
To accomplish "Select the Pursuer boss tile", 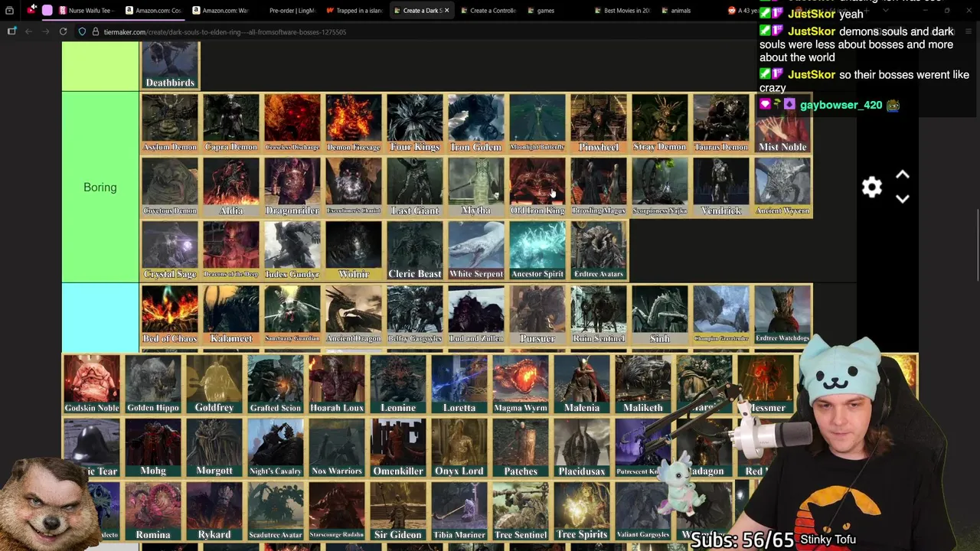I will [x=537, y=315].
